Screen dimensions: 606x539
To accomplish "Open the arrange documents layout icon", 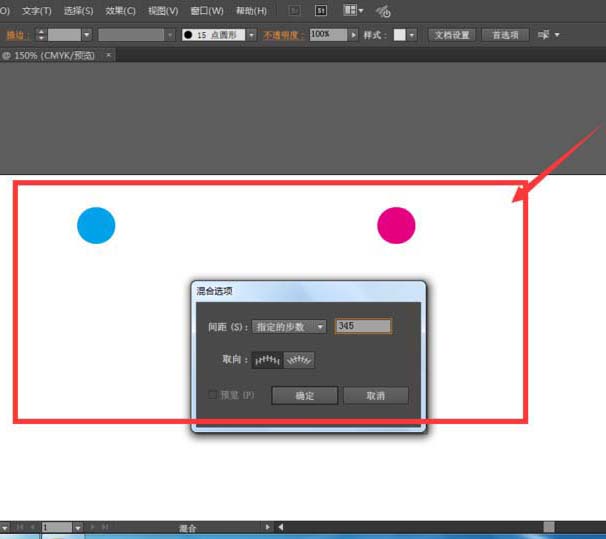I will click(x=353, y=10).
